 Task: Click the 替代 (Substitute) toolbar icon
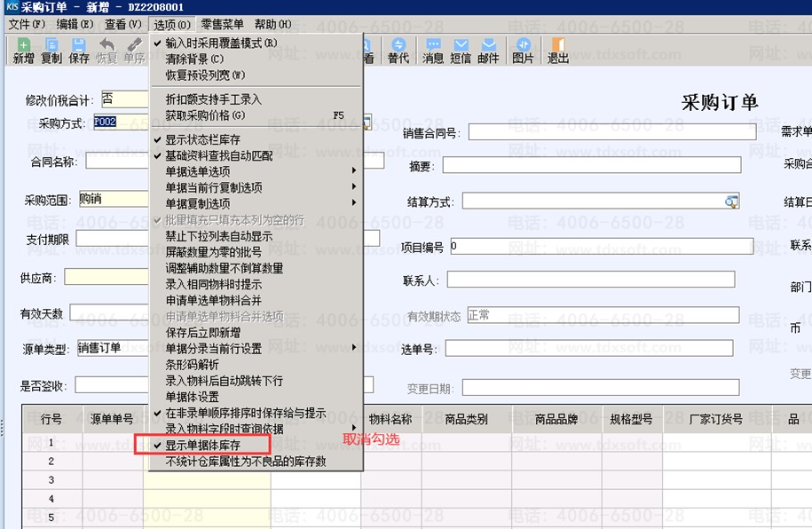(x=398, y=50)
